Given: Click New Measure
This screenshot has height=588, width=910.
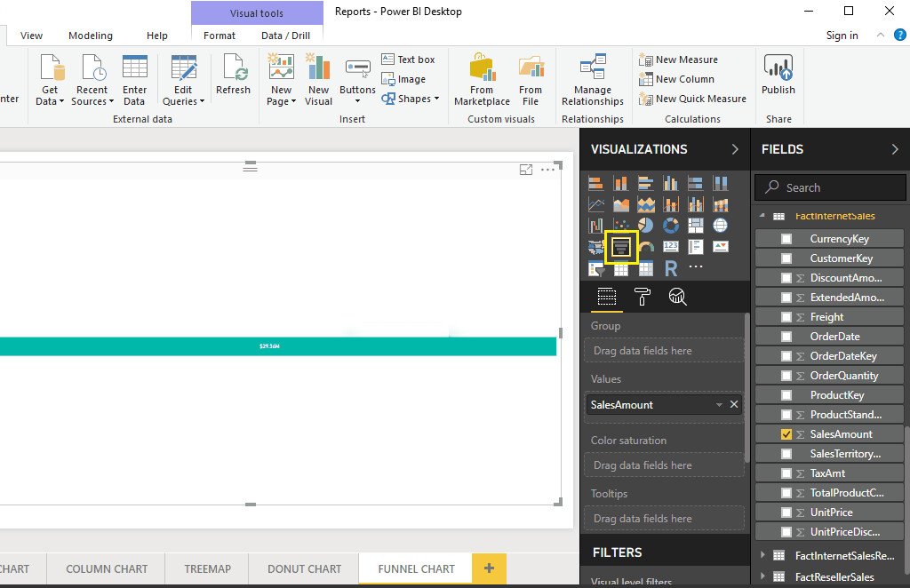Looking at the screenshot, I should (x=678, y=60).
